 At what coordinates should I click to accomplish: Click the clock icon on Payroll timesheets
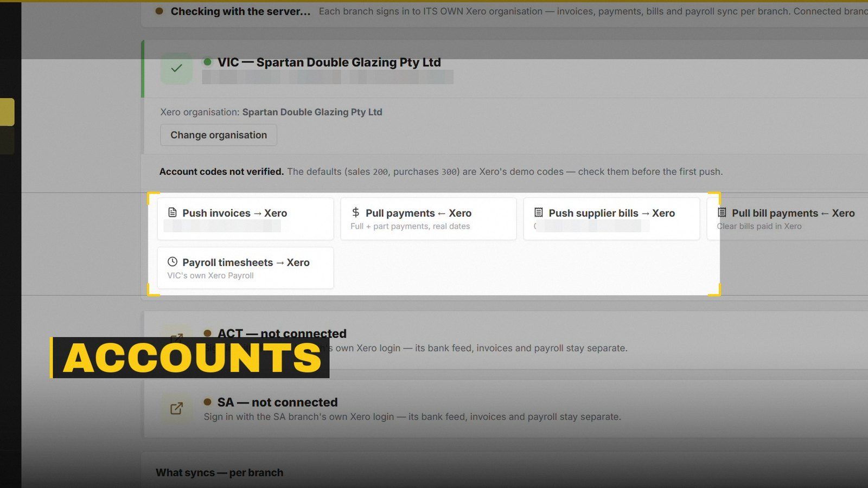pyautogui.click(x=173, y=262)
